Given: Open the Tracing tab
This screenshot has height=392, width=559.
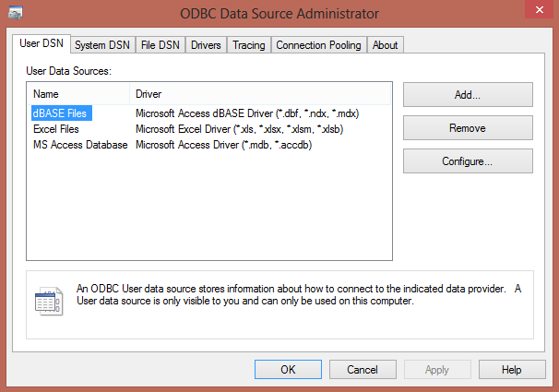Looking at the screenshot, I should pos(249,45).
